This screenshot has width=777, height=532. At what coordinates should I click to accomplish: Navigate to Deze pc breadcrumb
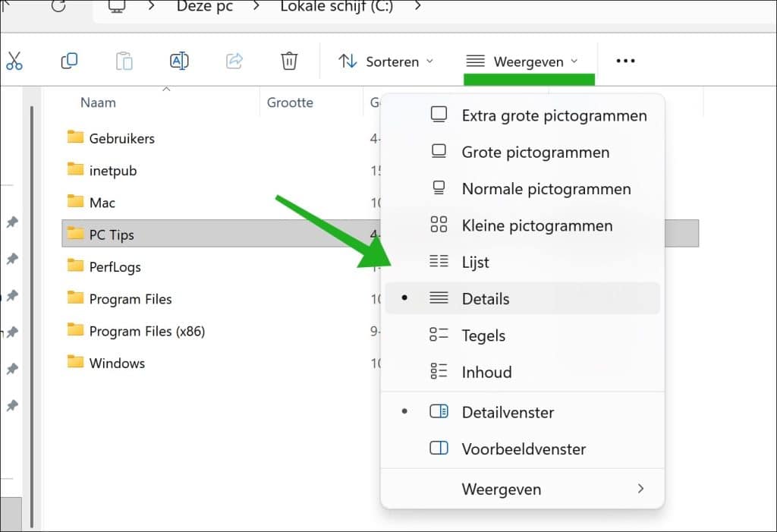pos(204,7)
